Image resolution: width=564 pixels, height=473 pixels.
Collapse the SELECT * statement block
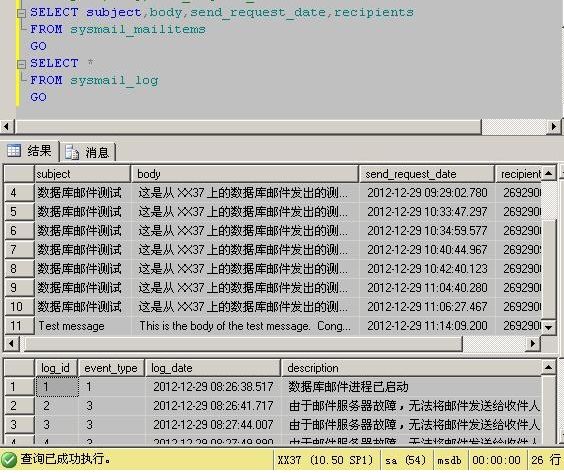pos(22,64)
